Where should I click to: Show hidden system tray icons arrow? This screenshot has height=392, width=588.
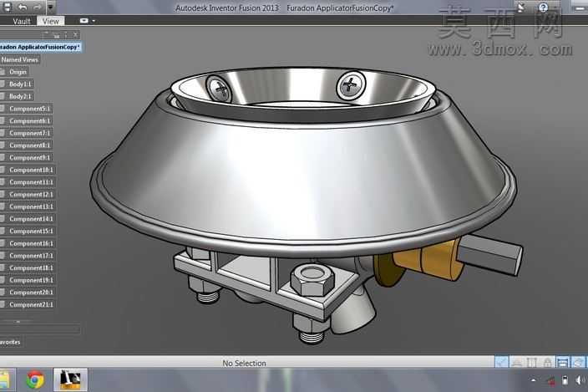(x=533, y=380)
